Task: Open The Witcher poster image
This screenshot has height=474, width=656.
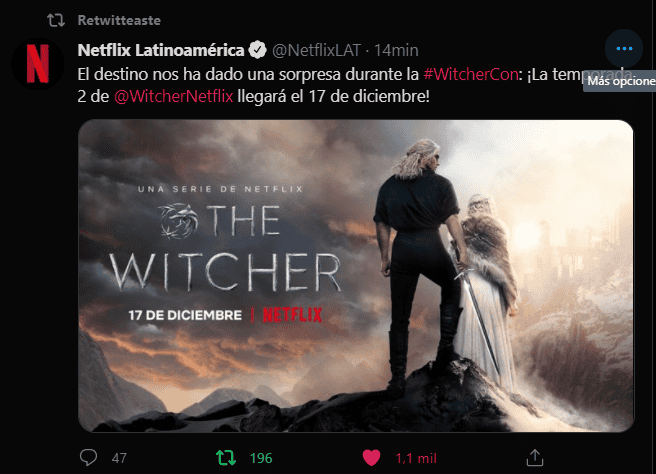Action: [x=356, y=276]
